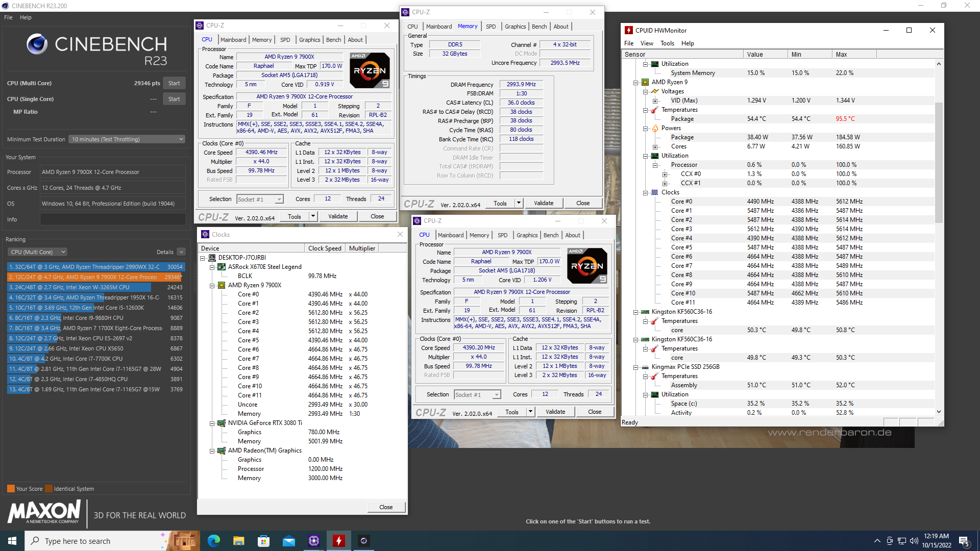Expand the VID (Max) node in HWMonitor
This screenshot has height=551, width=980.
click(x=655, y=101)
